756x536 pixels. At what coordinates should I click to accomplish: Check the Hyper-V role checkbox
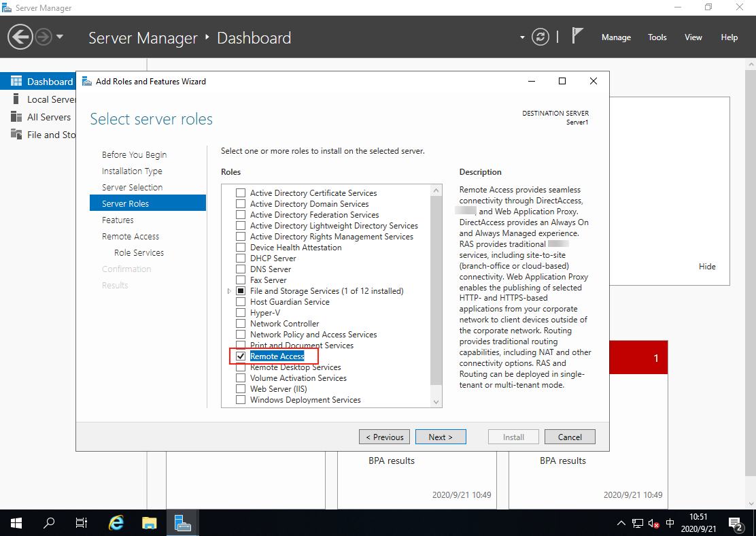tap(241, 313)
